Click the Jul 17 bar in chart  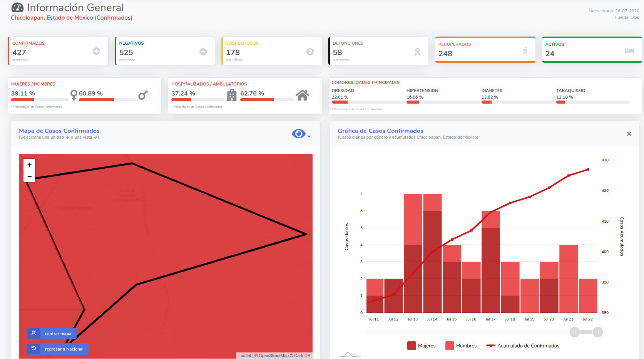click(491, 262)
